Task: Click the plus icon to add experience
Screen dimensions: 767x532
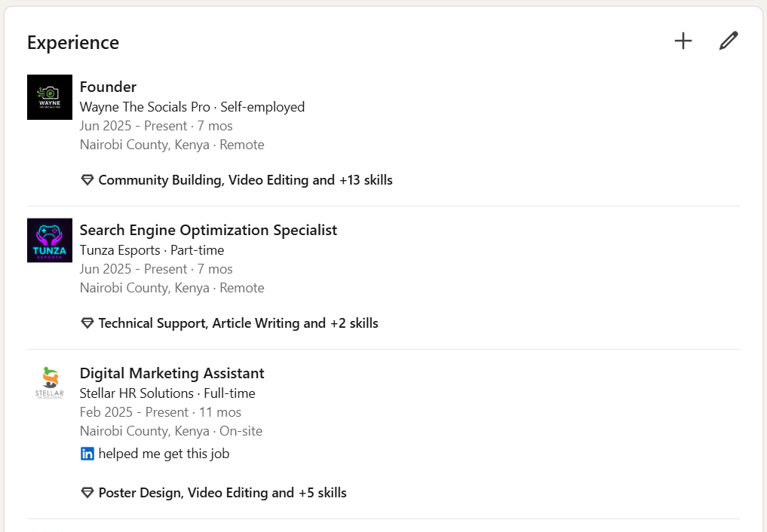Action: [x=683, y=41]
